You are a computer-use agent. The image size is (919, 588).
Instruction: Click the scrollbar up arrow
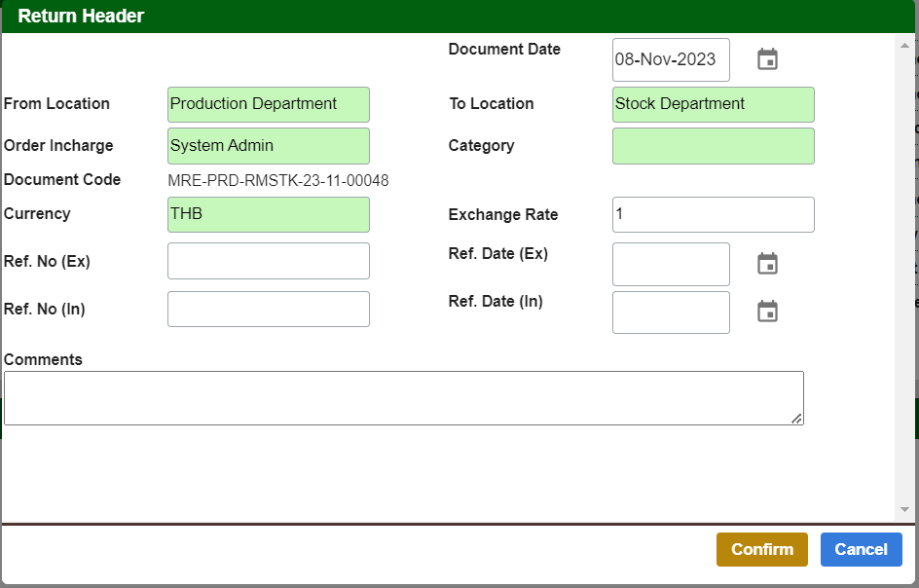(x=904, y=45)
